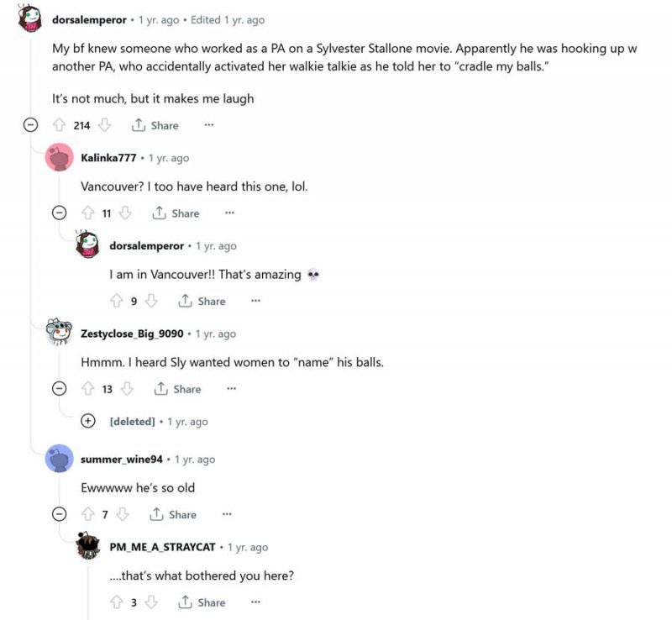Visit Zestyclose_Big_9090's profile via username
Viewport: 672px width, 620px height.
(132, 334)
